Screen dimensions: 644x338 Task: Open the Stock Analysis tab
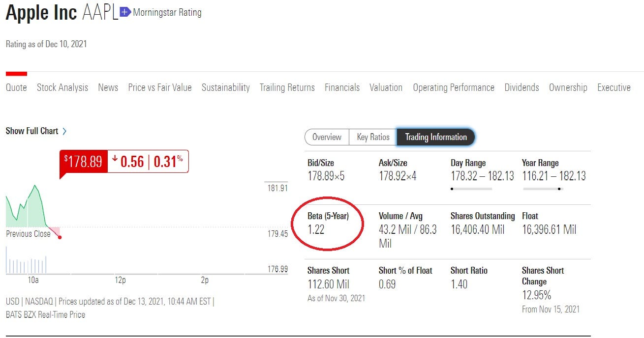coord(62,87)
